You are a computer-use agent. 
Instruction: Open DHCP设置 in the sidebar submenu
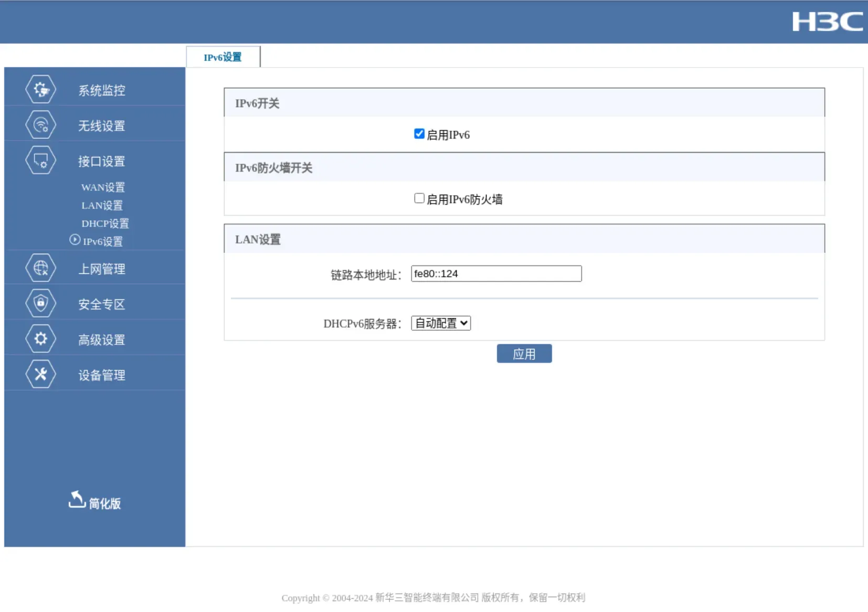tap(105, 223)
